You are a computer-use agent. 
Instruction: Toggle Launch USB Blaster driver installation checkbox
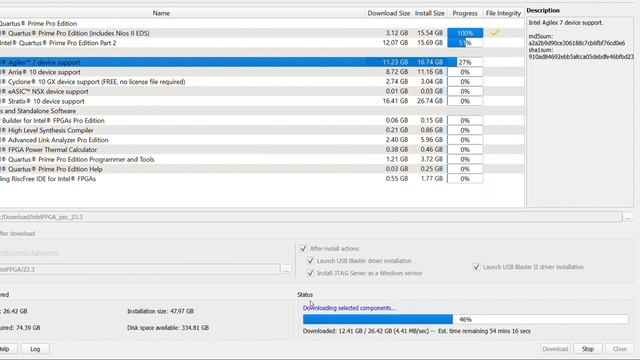pyautogui.click(x=310, y=261)
